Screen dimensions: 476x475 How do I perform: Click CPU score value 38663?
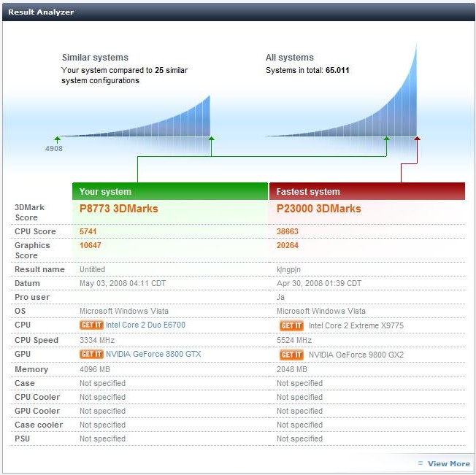(288, 231)
